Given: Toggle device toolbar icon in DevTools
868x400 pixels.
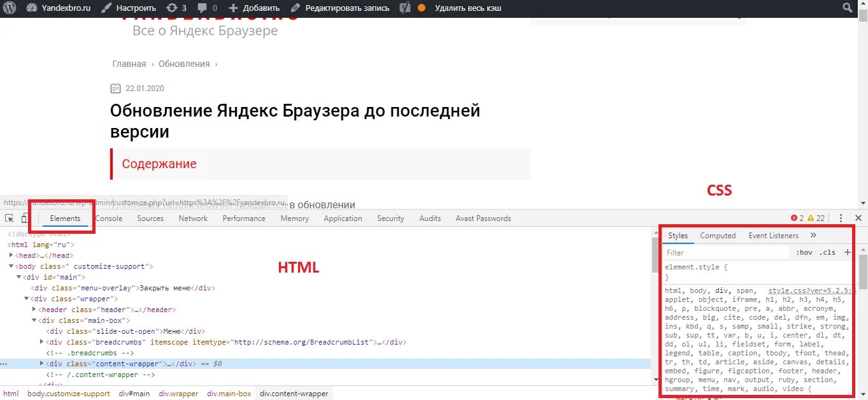Looking at the screenshot, I should click(x=25, y=218).
